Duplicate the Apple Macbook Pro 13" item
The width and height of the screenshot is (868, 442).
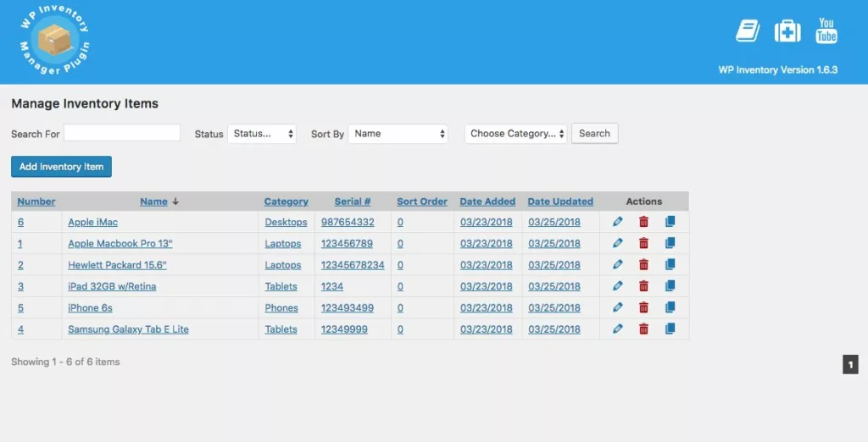click(670, 243)
